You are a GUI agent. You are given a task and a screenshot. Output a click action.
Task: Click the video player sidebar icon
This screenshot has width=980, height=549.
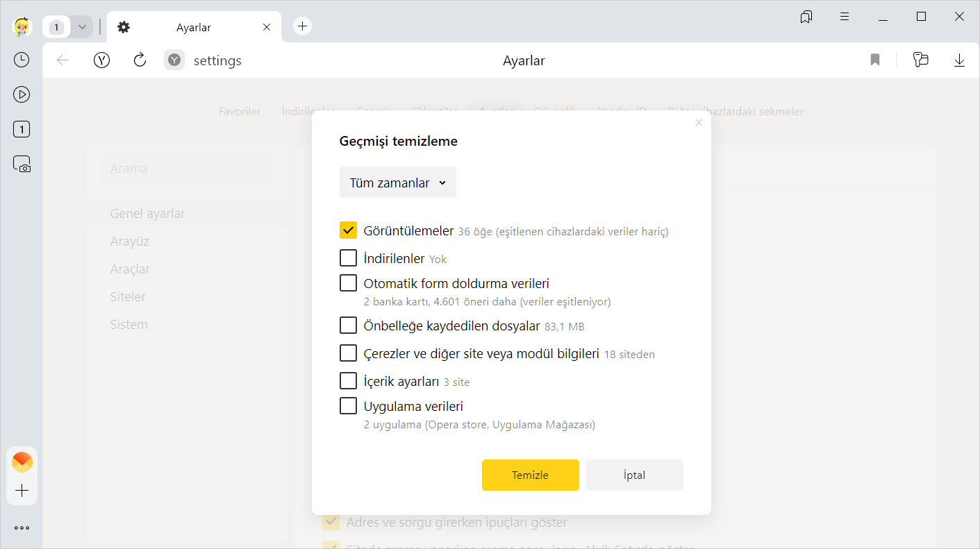tap(22, 94)
